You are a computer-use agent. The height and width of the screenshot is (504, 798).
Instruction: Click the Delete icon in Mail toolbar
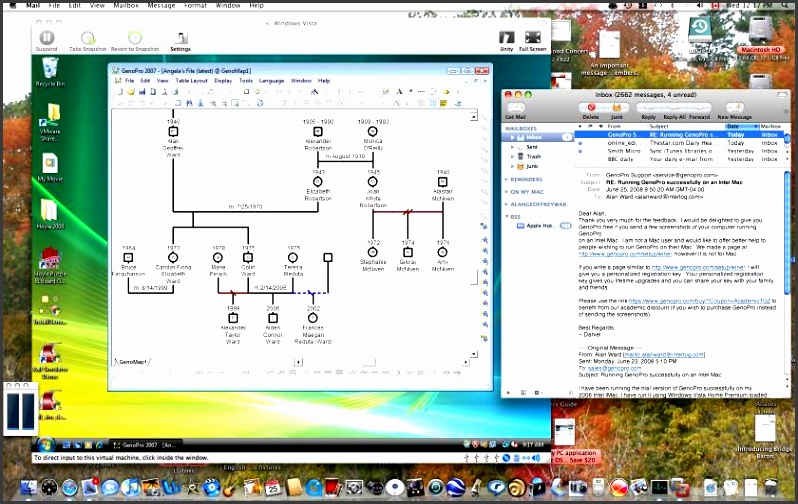pos(591,107)
